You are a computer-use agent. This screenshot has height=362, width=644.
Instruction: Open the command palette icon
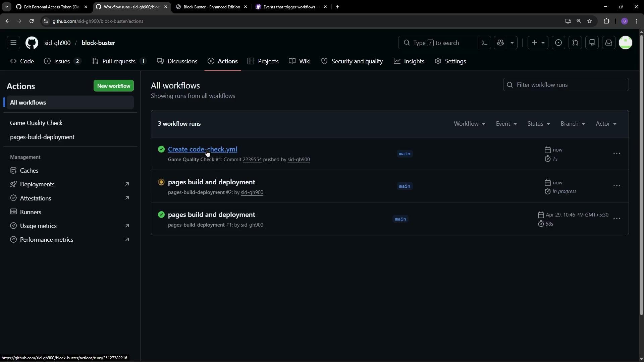point(484,43)
